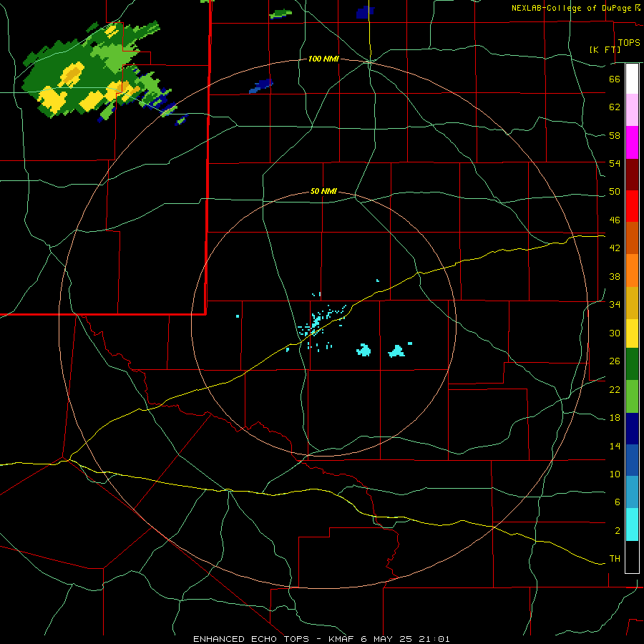Select the 26 legend value
The height and width of the screenshot is (644, 644).
[x=615, y=361]
